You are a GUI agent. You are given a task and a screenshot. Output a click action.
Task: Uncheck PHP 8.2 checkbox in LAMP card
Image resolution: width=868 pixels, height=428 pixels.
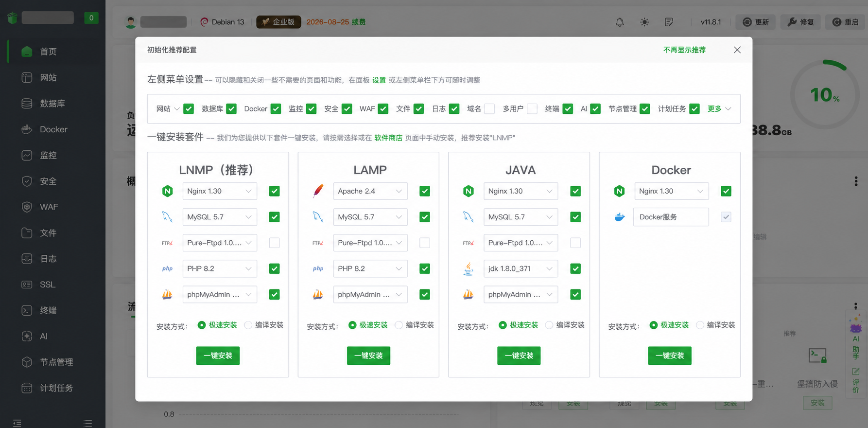point(425,268)
